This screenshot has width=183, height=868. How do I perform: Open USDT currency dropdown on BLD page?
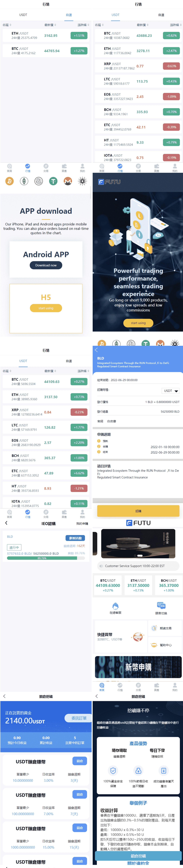[171, 391]
